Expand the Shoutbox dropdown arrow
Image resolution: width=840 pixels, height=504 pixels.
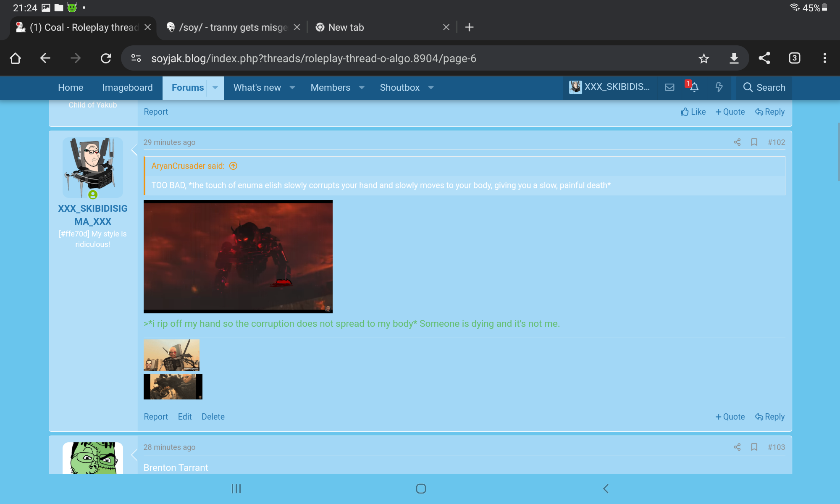431,88
